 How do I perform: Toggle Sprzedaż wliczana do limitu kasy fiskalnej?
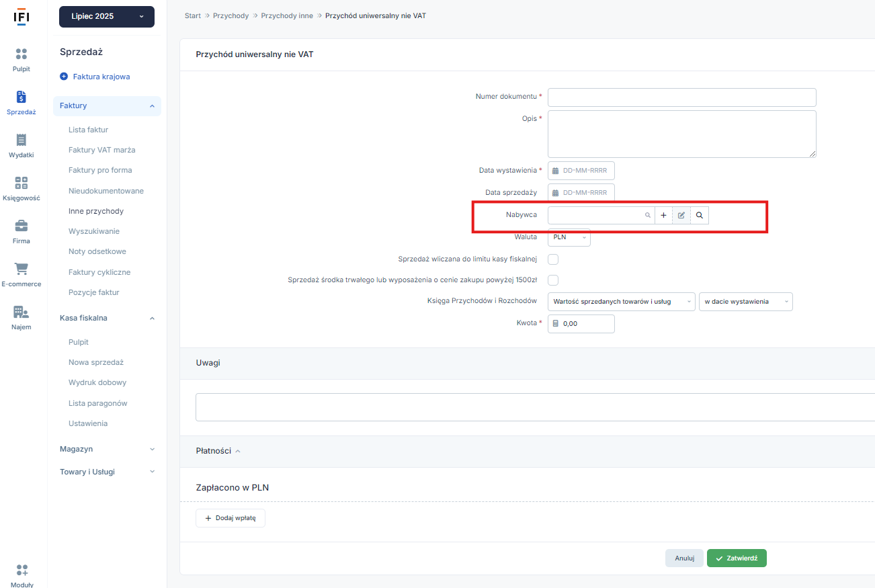pyautogui.click(x=553, y=259)
